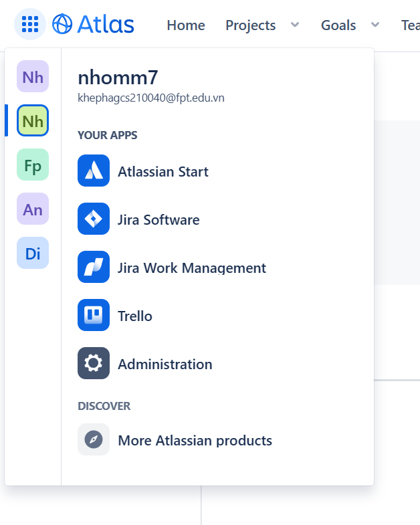Image resolution: width=420 pixels, height=525 pixels.
Task: Go to Trello from your apps
Action: [135, 316]
